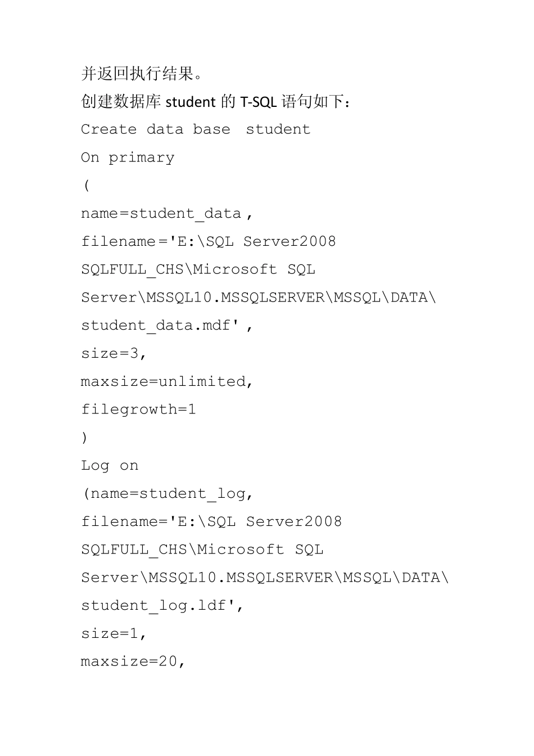
Task: Click the filename line directly below name=student_log
Action: pyautogui.click(x=211, y=522)
